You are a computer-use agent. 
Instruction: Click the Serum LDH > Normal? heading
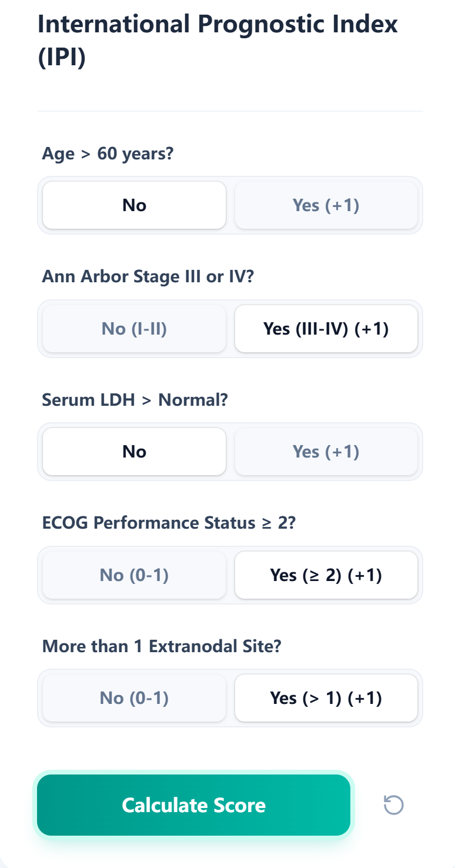click(x=135, y=400)
